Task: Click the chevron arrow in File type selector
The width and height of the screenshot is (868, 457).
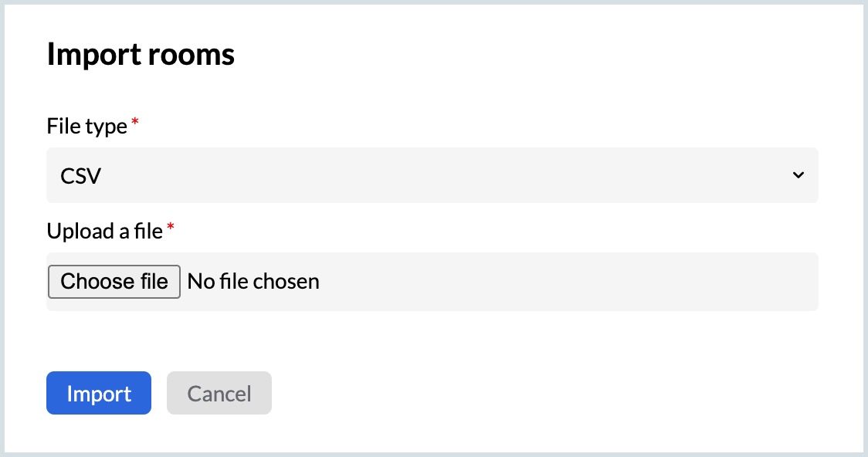Action: (798, 176)
